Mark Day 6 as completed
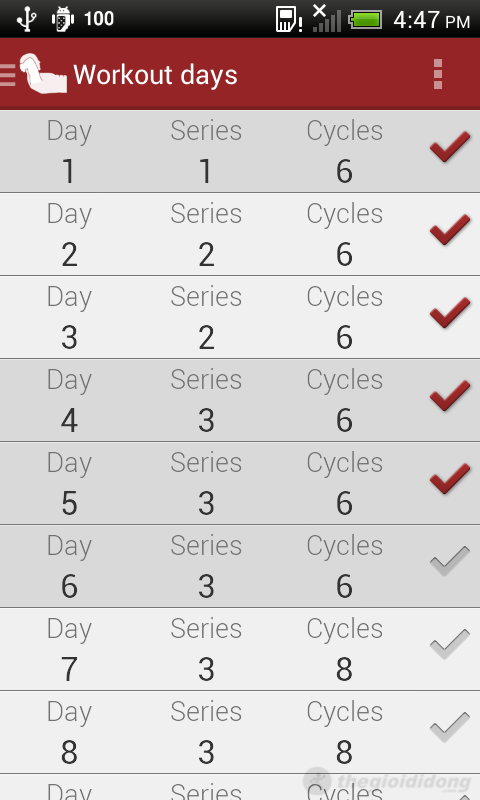The image size is (480, 800). (x=450, y=561)
